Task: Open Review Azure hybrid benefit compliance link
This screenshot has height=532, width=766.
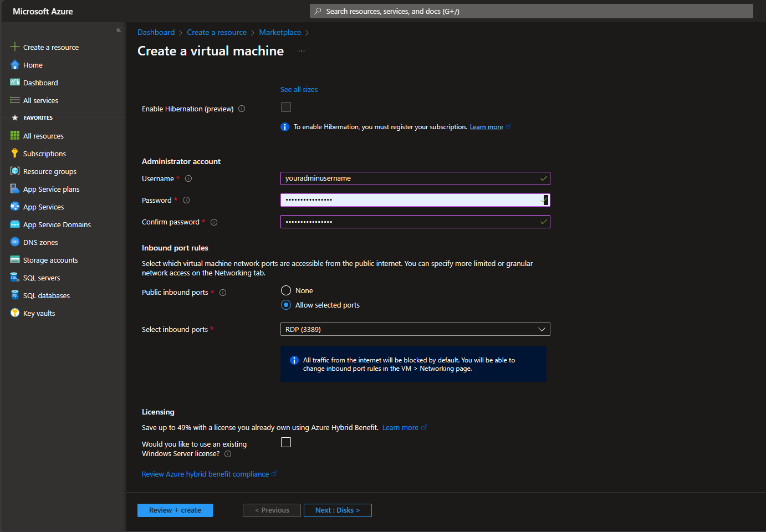Action: point(205,474)
